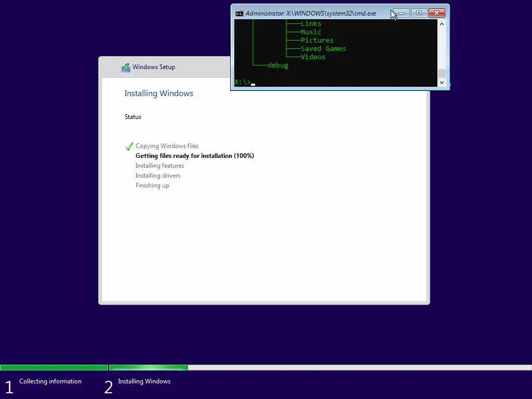Click the cmd.exe icon in title bar
This screenshot has width=532, height=399.
(239, 14)
